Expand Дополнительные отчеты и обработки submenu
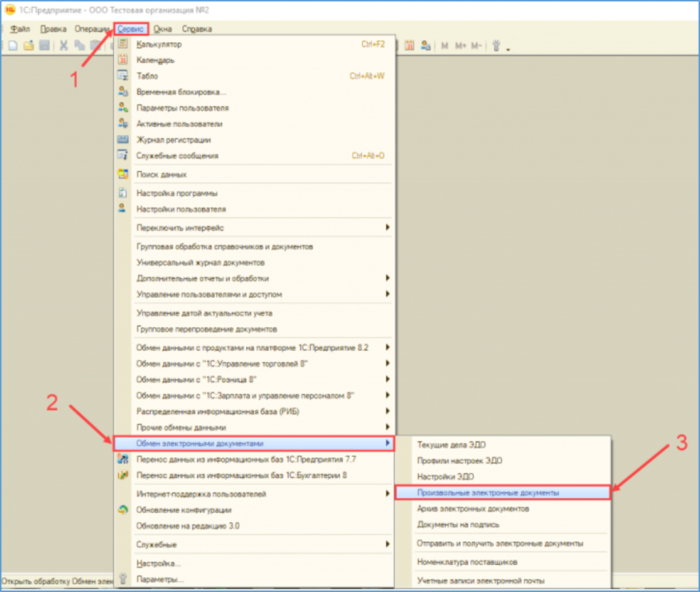Image resolution: width=700 pixels, height=592 pixels. pos(387,278)
